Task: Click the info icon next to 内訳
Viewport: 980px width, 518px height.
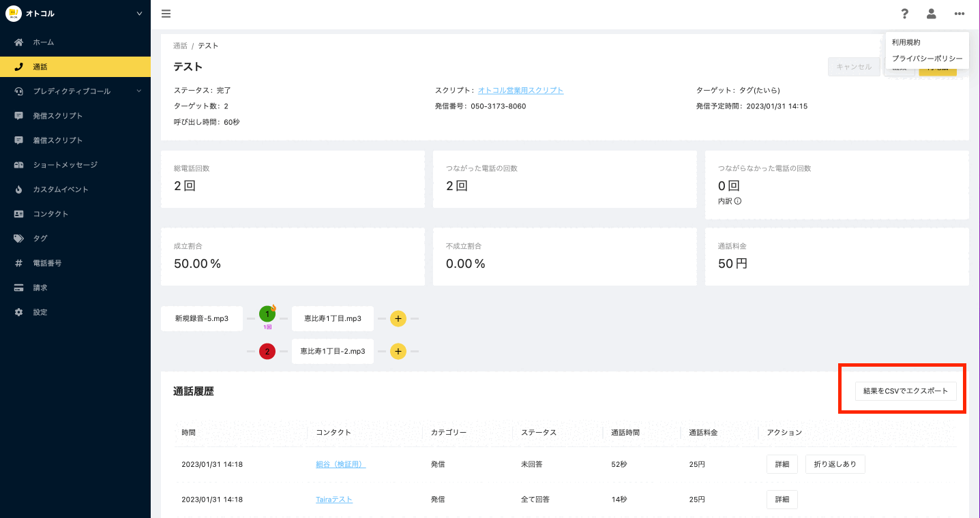Action: coord(738,201)
